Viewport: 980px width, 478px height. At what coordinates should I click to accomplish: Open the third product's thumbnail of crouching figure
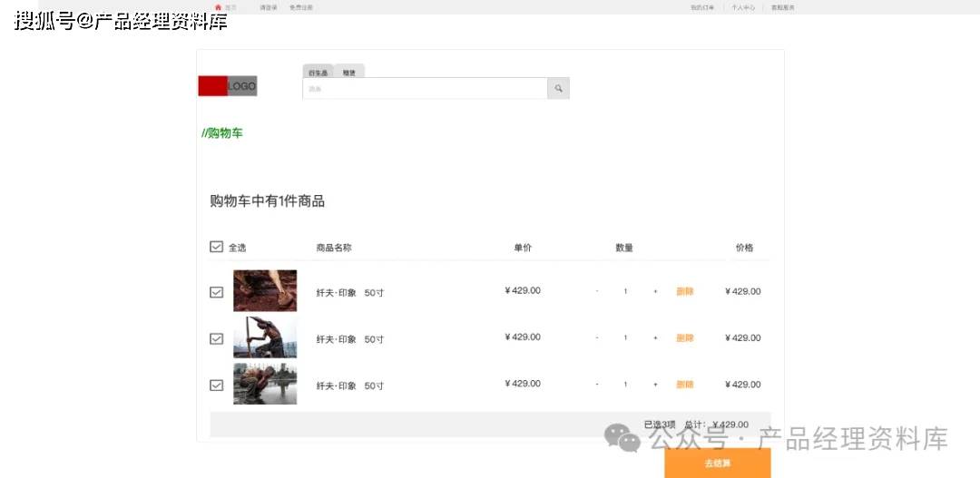click(x=265, y=384)
